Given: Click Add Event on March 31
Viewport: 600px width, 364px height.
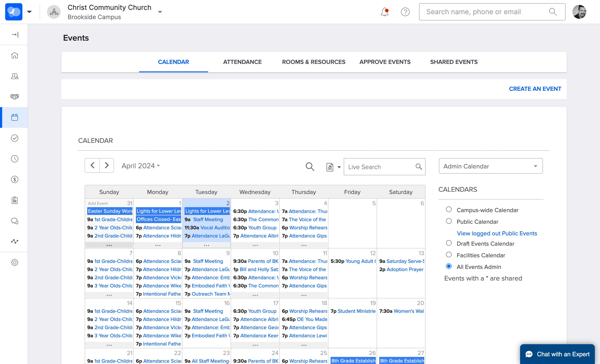Looking at the screenshot, I should tap(98, 204).
